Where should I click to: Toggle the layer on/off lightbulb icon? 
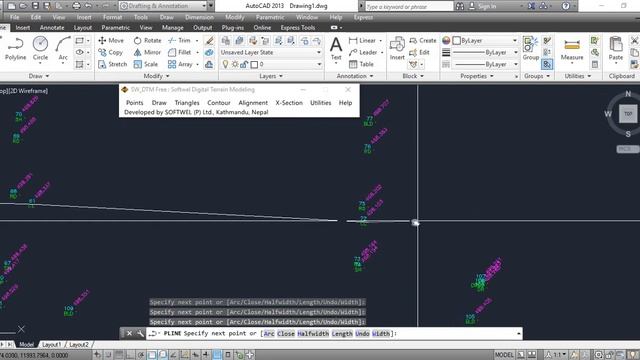click(x=225, y=64)
